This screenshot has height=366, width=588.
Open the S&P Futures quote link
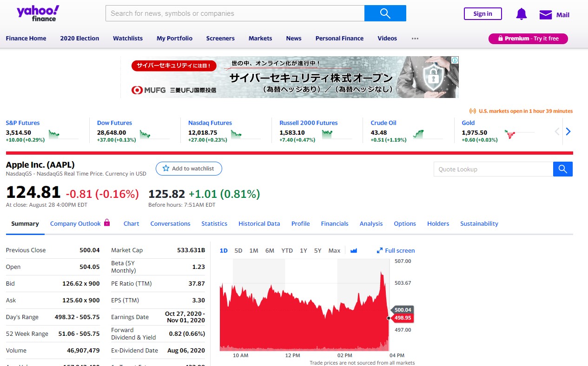pyautogui.click(x=23, y=123)
